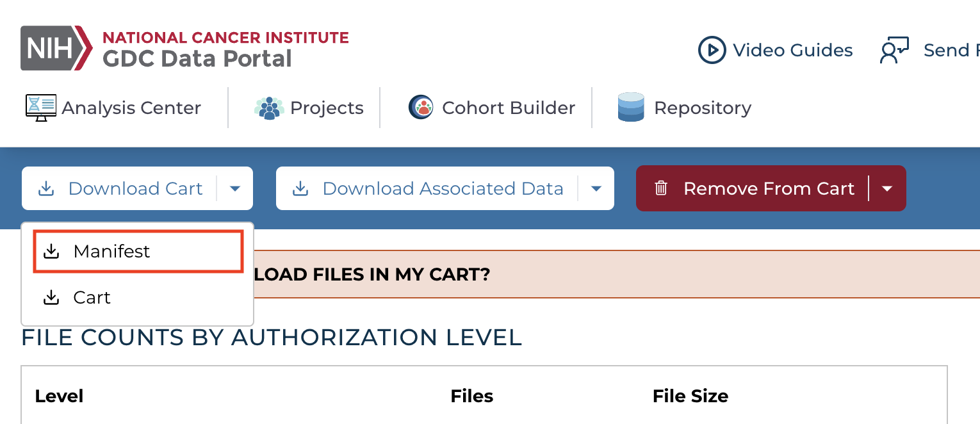Click the Video Guides play icon

pos(711,50)
